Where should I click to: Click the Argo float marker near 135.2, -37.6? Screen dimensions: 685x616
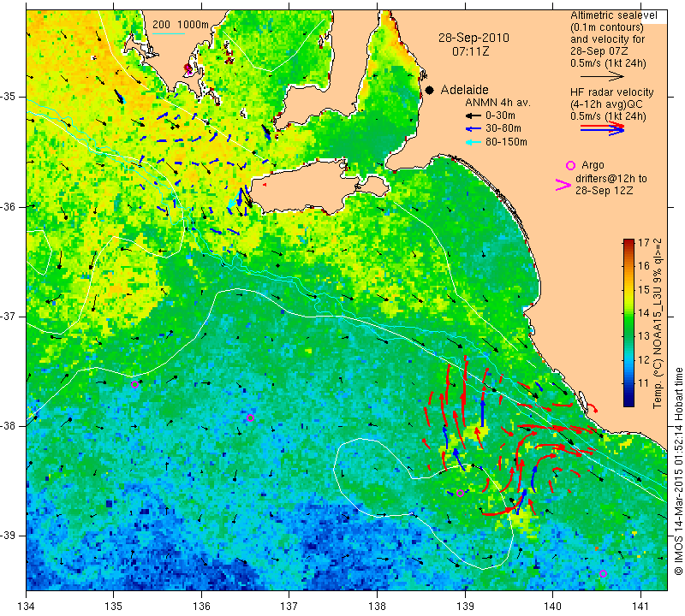click(x=134, y=385)
